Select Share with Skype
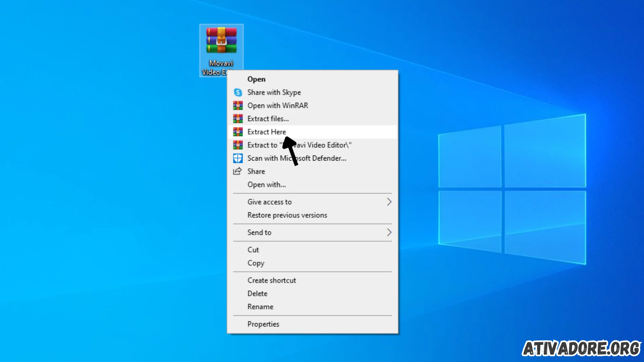This screenshot has width=644, height=362. [312, 92]
